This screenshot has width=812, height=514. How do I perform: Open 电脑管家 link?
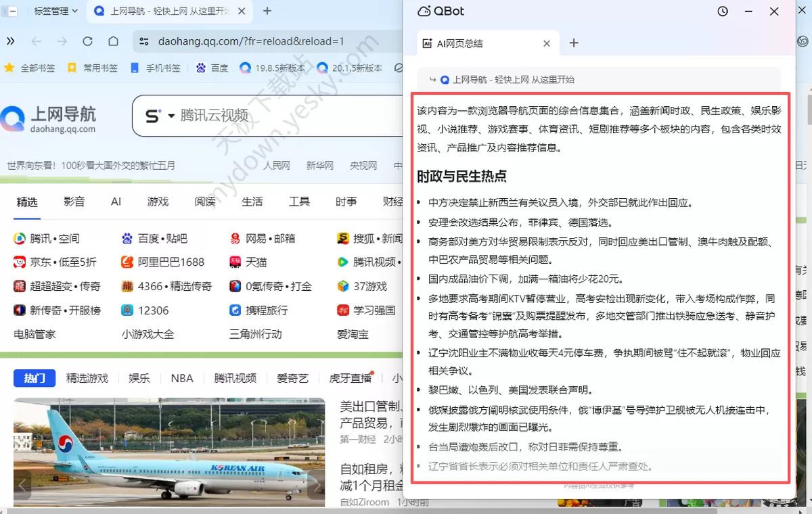(35, 334)
